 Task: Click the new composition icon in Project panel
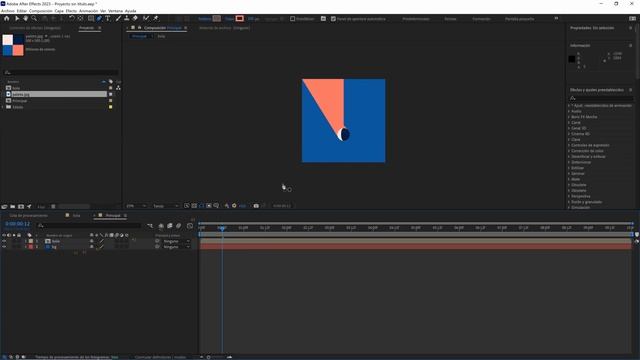[x=21, y=207]
